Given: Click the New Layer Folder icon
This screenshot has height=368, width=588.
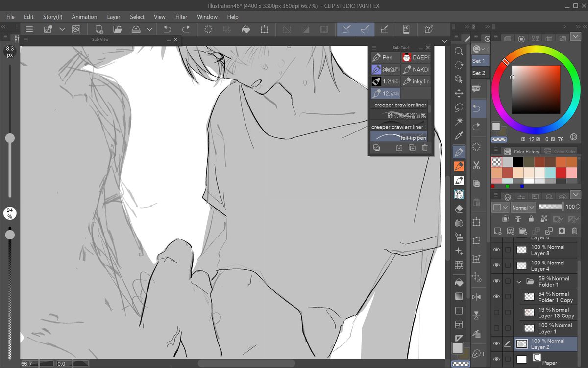Looking at the screenshot, I should tap(523, 231).
